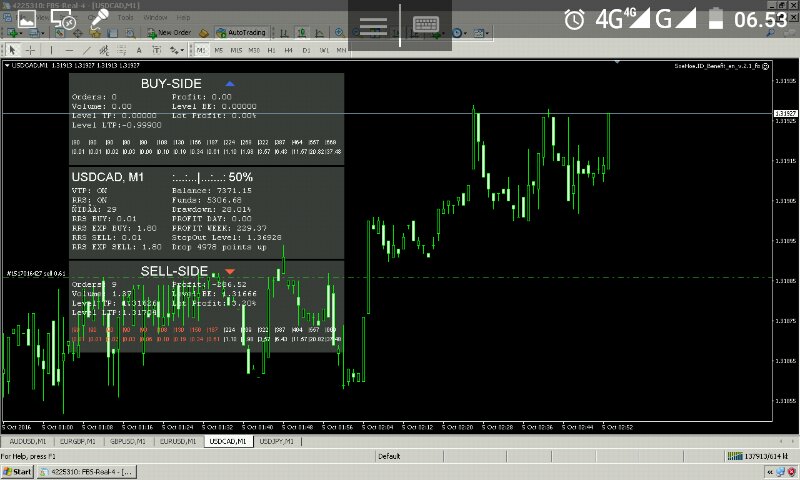This screenshot has width=800, height=480.
Task: Expand the BUY-SIDE blue up arrow
Action: [x=230, y=84]
